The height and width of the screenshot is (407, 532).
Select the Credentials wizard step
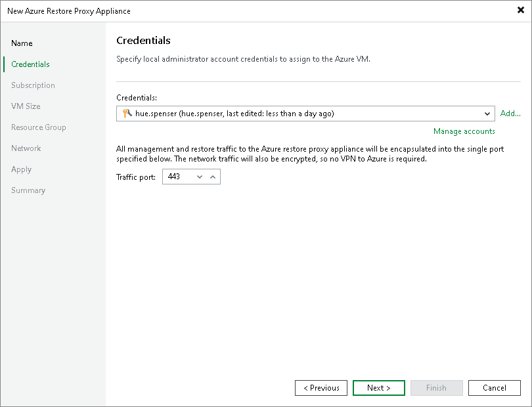click(30, 64)
